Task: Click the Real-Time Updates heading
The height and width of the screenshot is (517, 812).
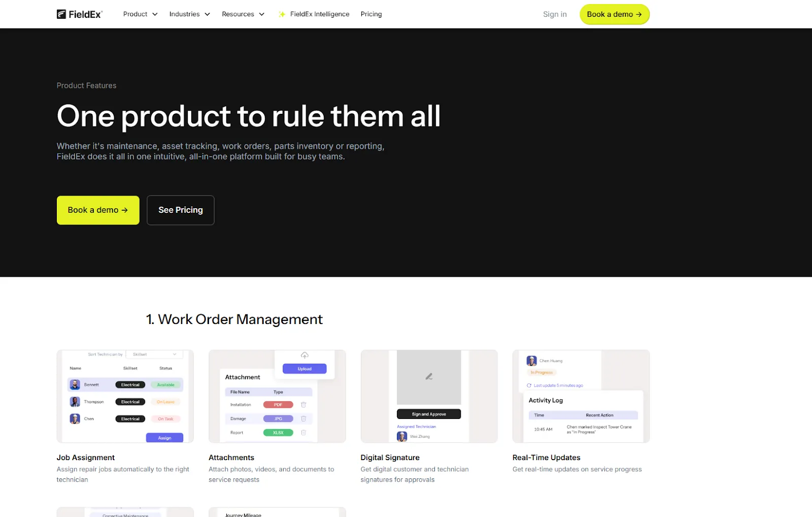Action: (x=547, y=458)
